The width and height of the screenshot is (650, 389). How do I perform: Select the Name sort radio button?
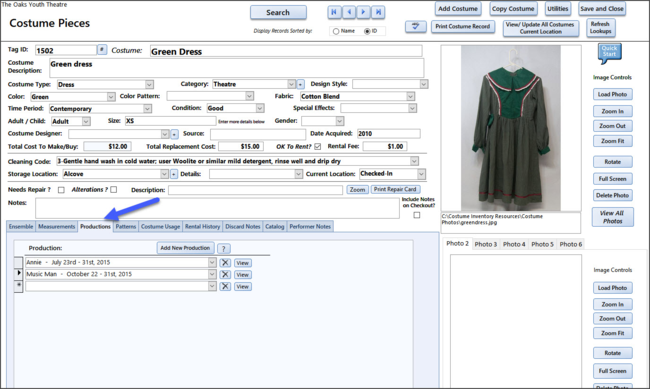pyautogui.click(x=336, y=32)
